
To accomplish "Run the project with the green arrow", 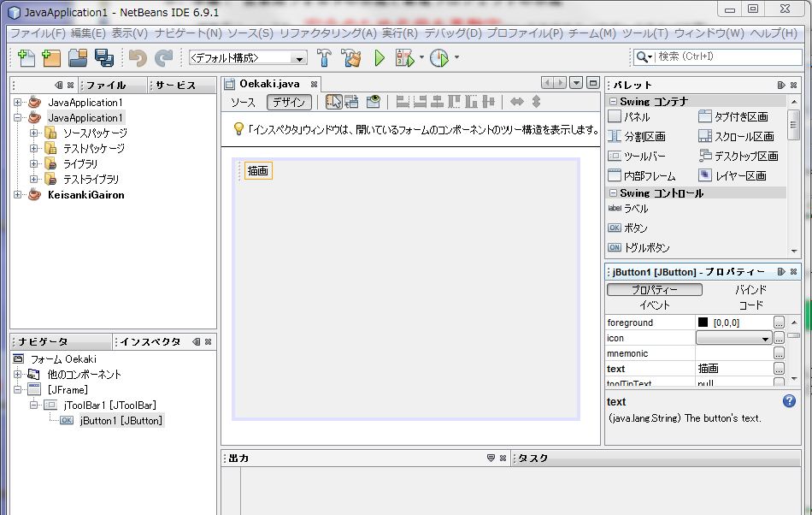I will click(x=380, y=58).
